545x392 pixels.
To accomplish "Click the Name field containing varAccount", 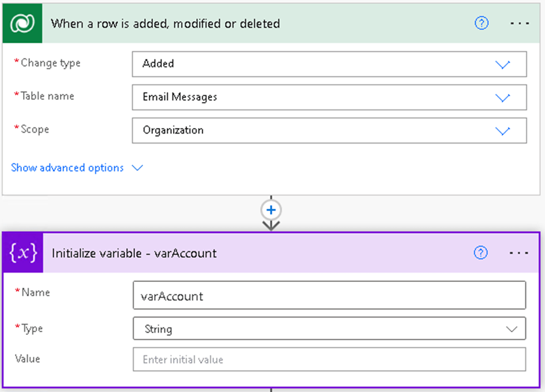I will coord(329,296).
